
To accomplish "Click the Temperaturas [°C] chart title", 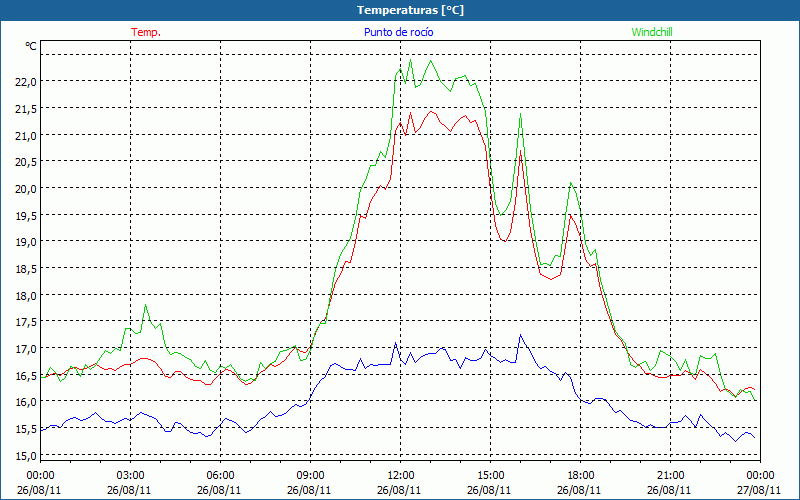I will tap(410, 10).
